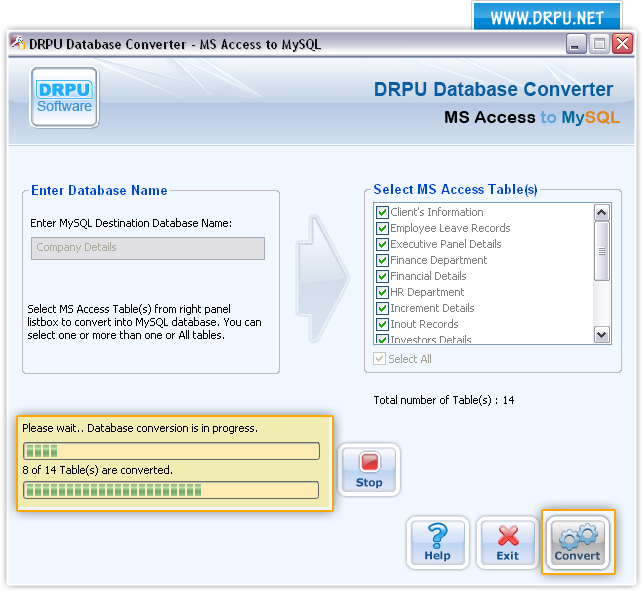
Task: Click the app icon in title bar
Action: pyautogui.click(x=18, y=43)
